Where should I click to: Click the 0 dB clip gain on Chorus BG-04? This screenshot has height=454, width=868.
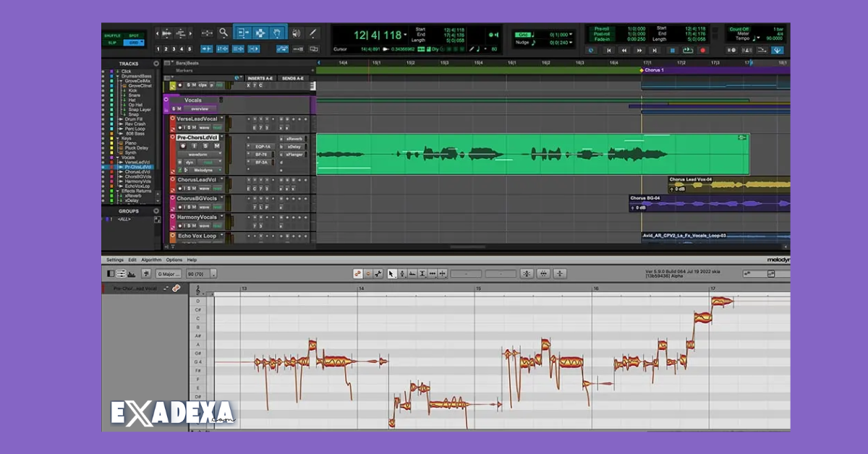pos(639,206)
